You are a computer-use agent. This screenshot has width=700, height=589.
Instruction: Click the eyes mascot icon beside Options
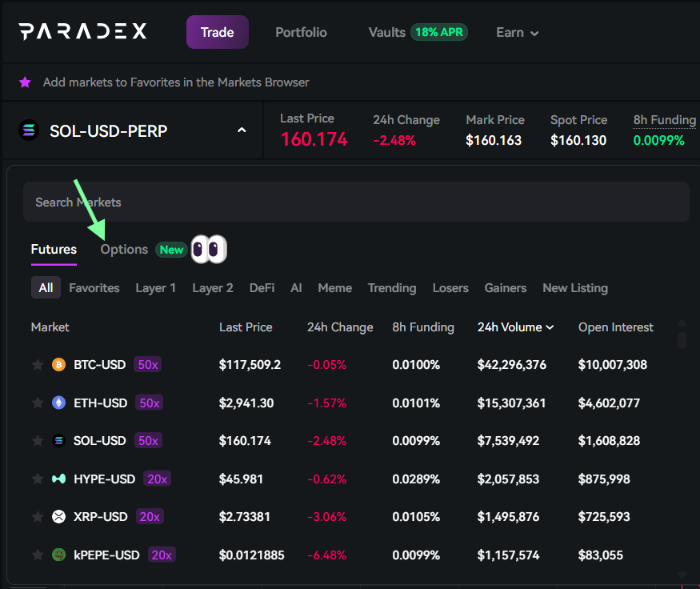tap(208, 249)
